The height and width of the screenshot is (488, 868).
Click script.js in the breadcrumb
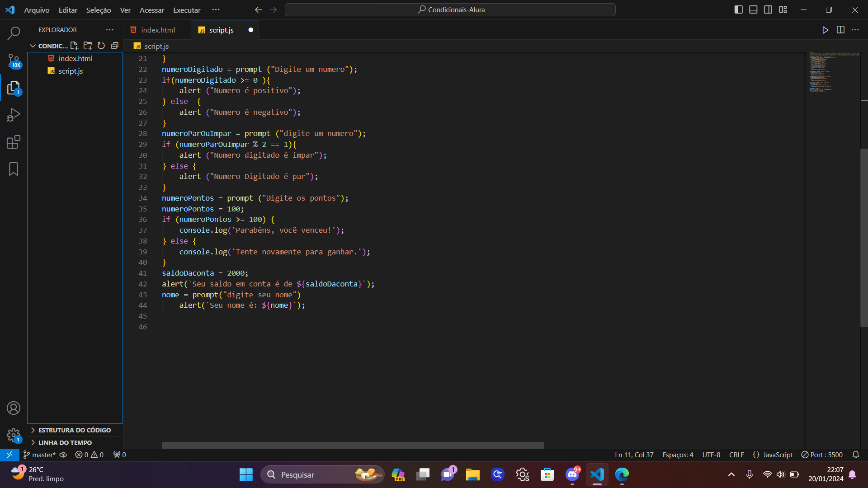156,46
